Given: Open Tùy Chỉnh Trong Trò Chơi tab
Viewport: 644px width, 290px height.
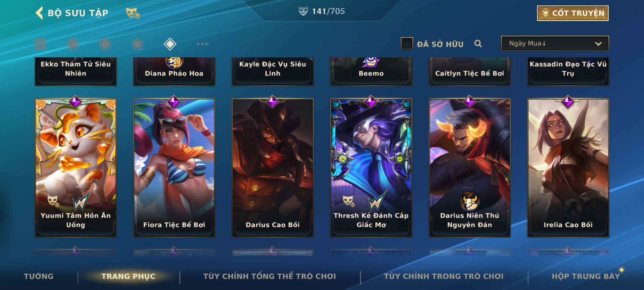Looking at the screenshot, I should [444, 276].
